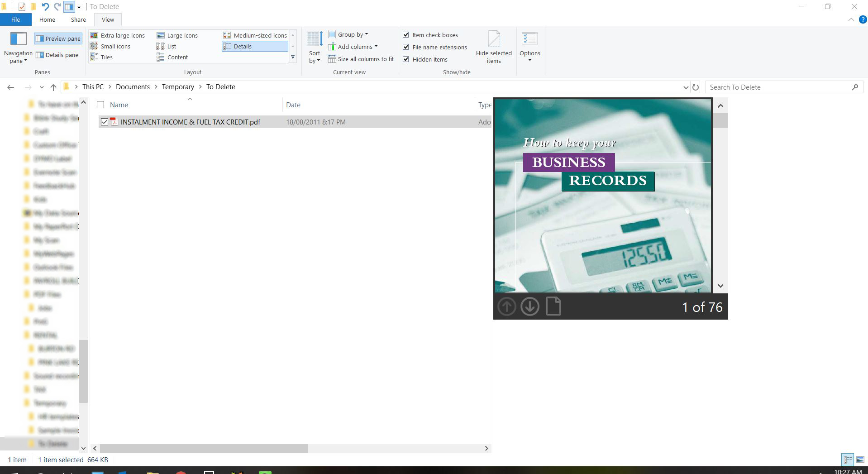Go up to the Temporary folder

[178, 86]
